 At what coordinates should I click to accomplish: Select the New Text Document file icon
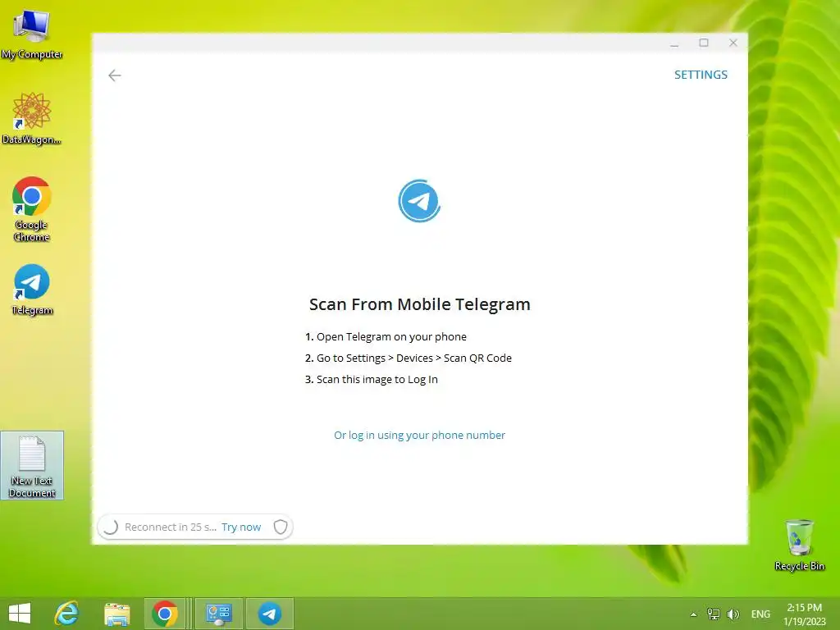pos(32,466)
